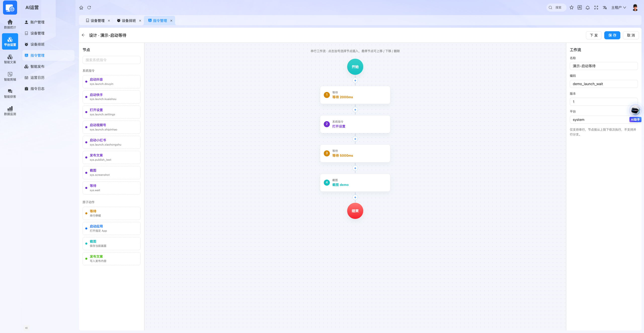The width and height of the screenshot is (644, 333).
Task: Click the star favorites icon
Action: point(572,8)
